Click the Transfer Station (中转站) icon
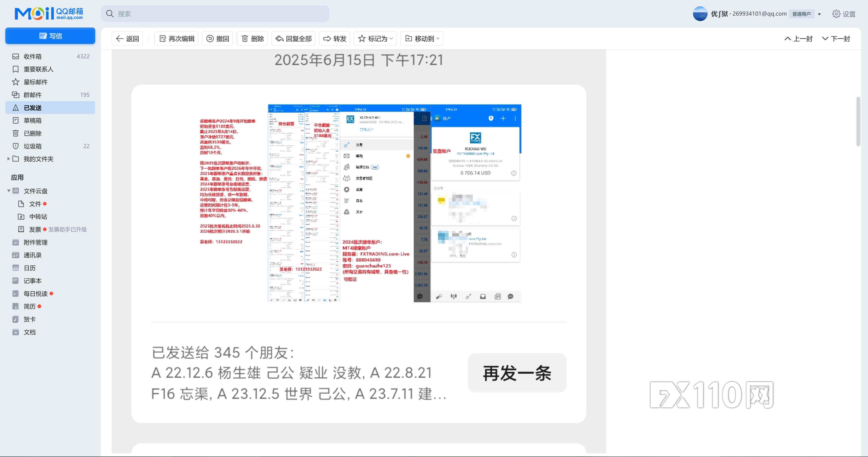This screenshot has height=457, width=868. click(x=21, y=216)
